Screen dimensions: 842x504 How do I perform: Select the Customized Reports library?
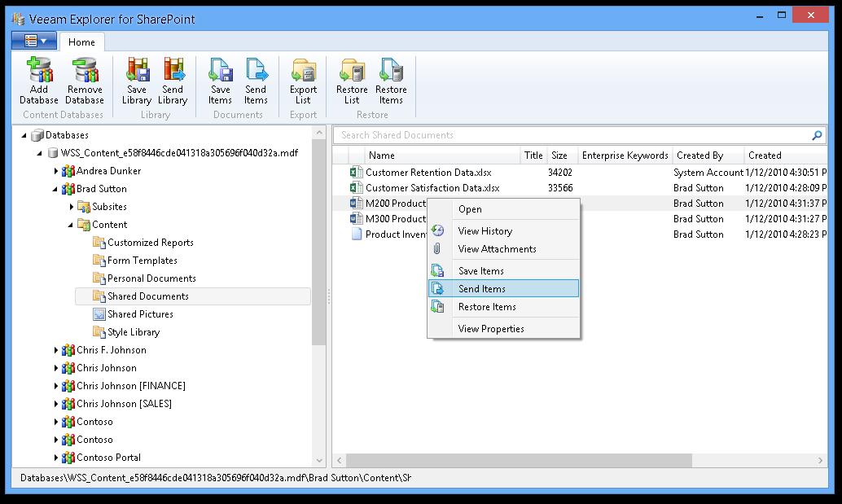151,243
